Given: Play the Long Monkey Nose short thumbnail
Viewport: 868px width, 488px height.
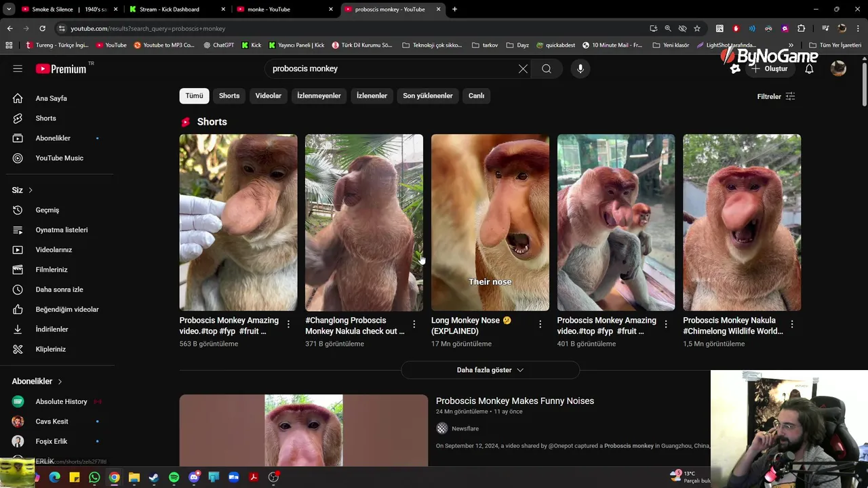Looking at the screenshot, I should (490, 222).
